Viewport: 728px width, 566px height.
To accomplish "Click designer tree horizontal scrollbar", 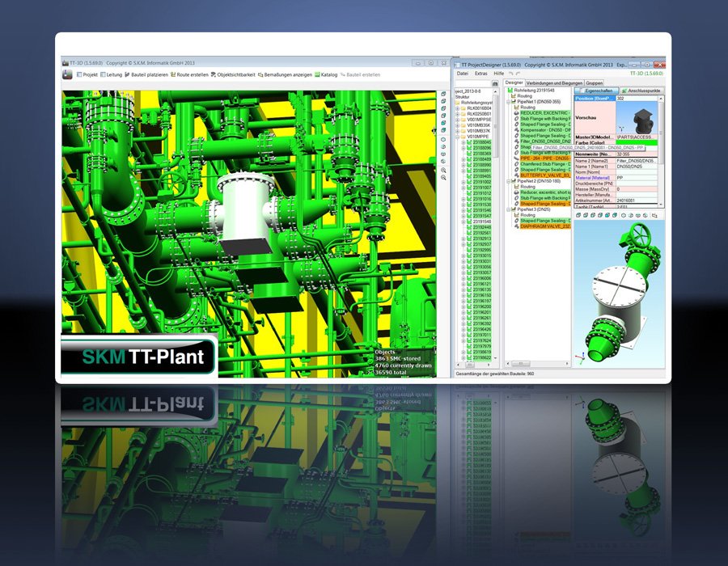I will pos(538,364).
